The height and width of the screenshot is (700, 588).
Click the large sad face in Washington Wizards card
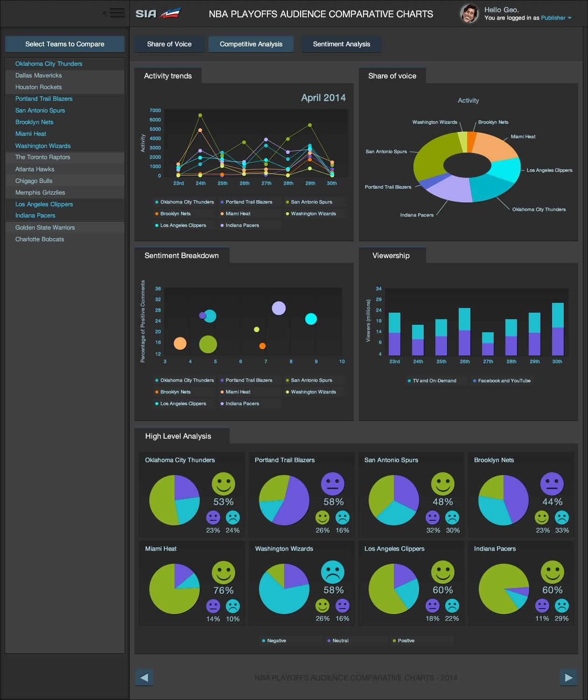[x=333, y=572]
